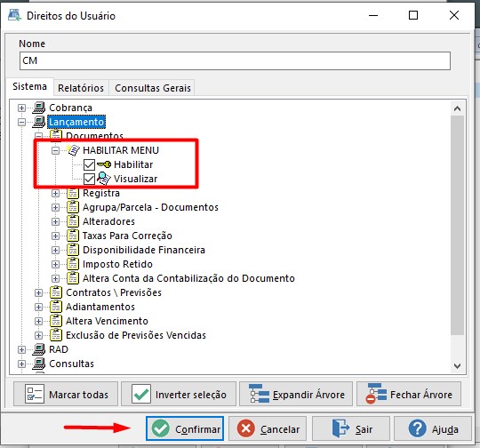Expand the Adiantamentos node

(38, 307)
